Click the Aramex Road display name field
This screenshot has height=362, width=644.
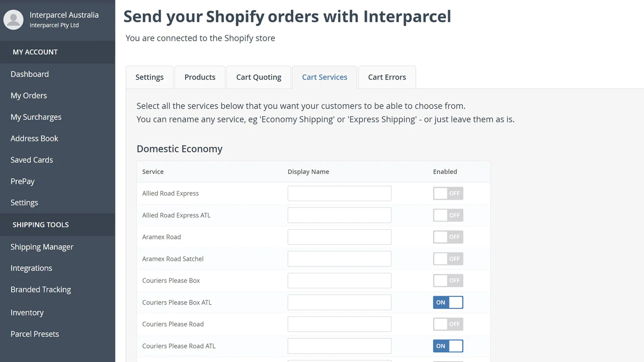pyautogui.click(x=339, y=237)
